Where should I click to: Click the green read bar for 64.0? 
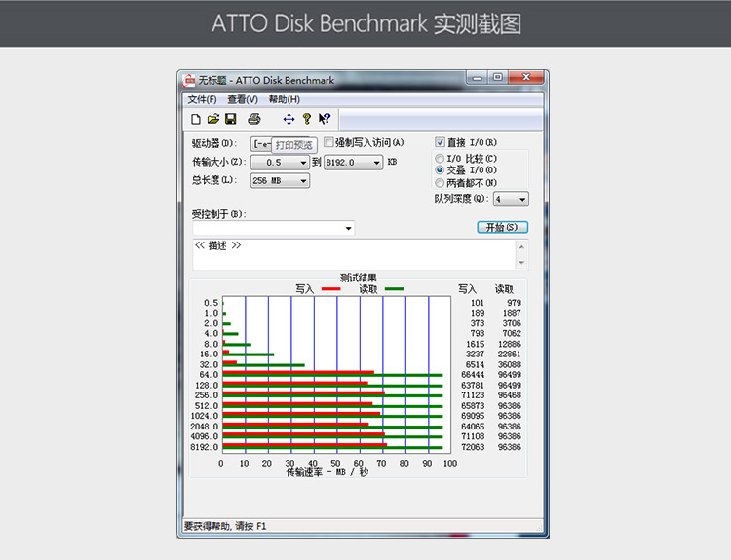(x=332, y=375)
